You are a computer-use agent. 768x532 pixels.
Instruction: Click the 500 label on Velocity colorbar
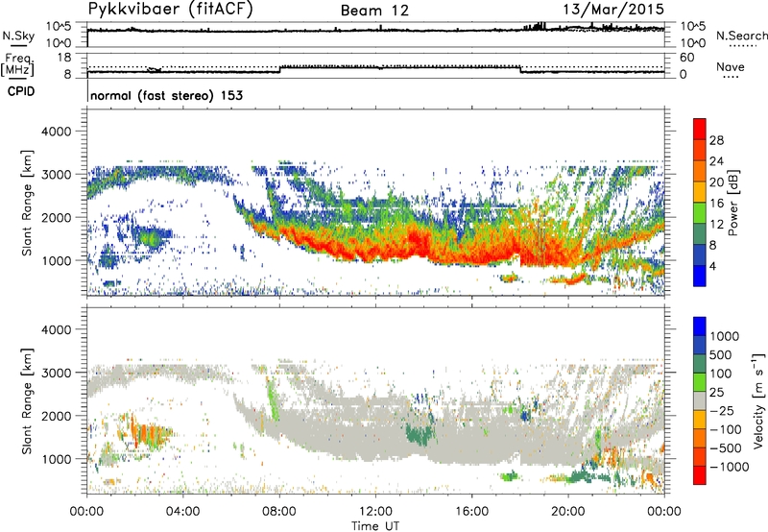[721, 354]
